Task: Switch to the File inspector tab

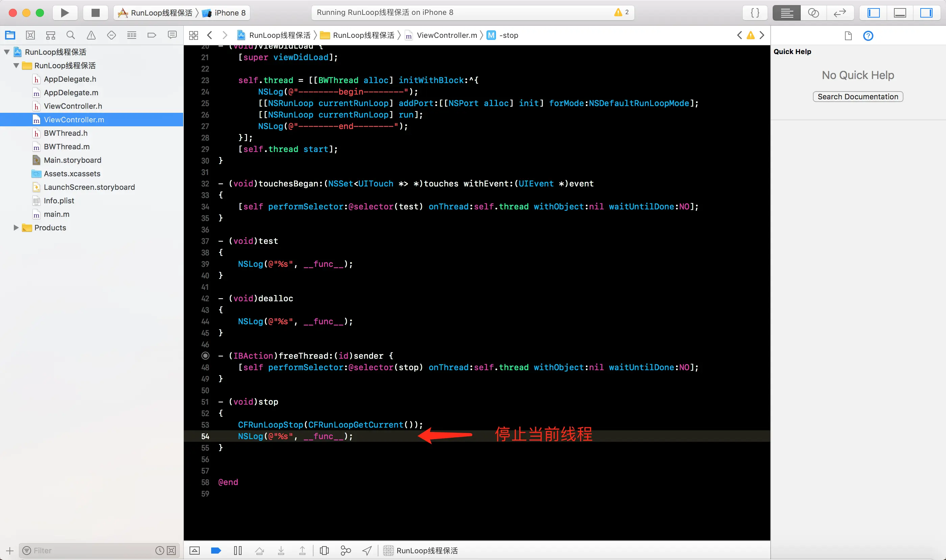Action: coord(848,36)
